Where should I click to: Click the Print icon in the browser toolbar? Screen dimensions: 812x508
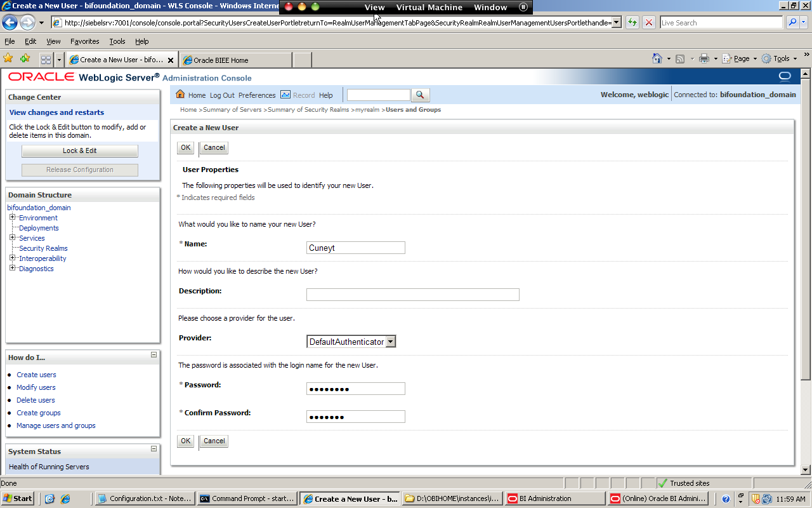[x=704, y=58]
